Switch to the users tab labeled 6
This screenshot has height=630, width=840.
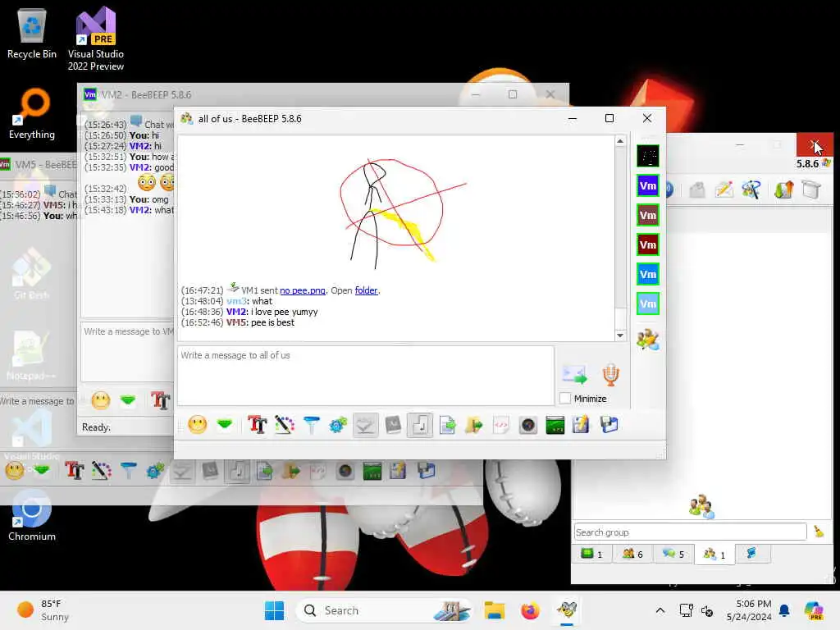[x=632, y=554]
